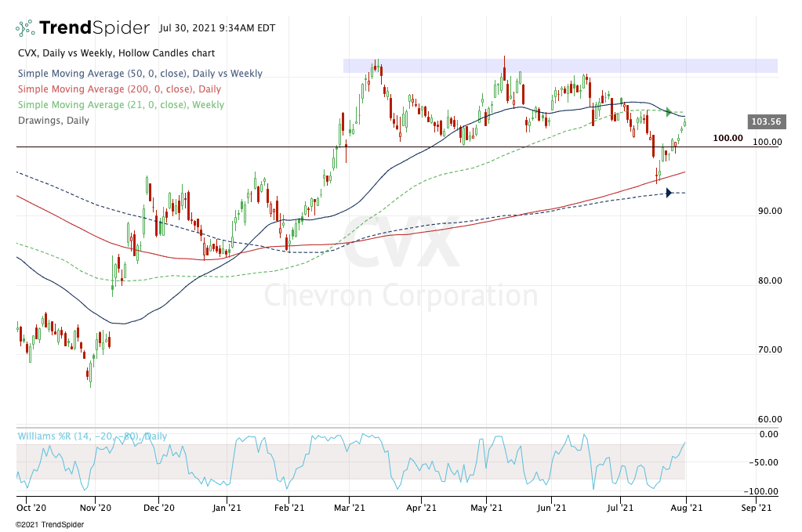Click the 80.00 price axis label
Screen dimensions: 802x532
pos(769,280)
